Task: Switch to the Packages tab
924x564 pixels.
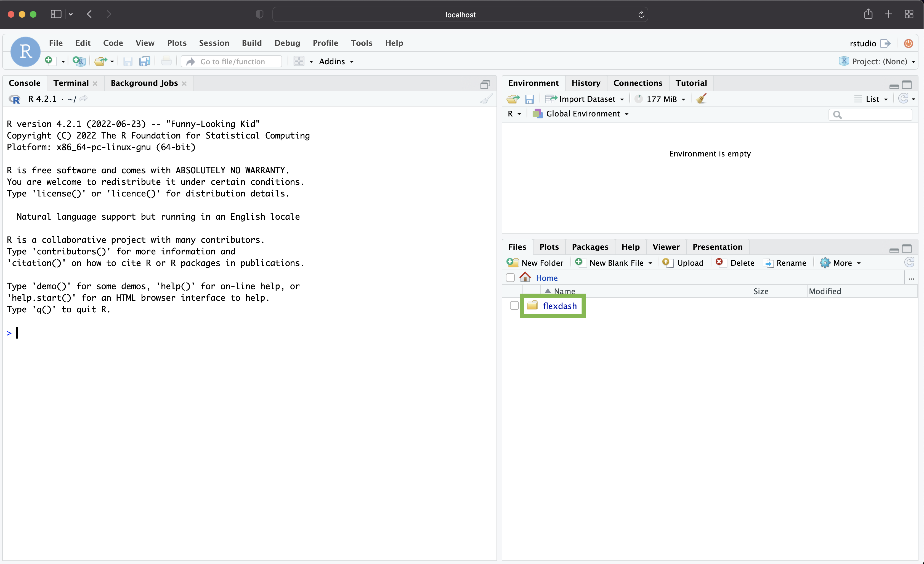Action: click(x=590, y=247)
